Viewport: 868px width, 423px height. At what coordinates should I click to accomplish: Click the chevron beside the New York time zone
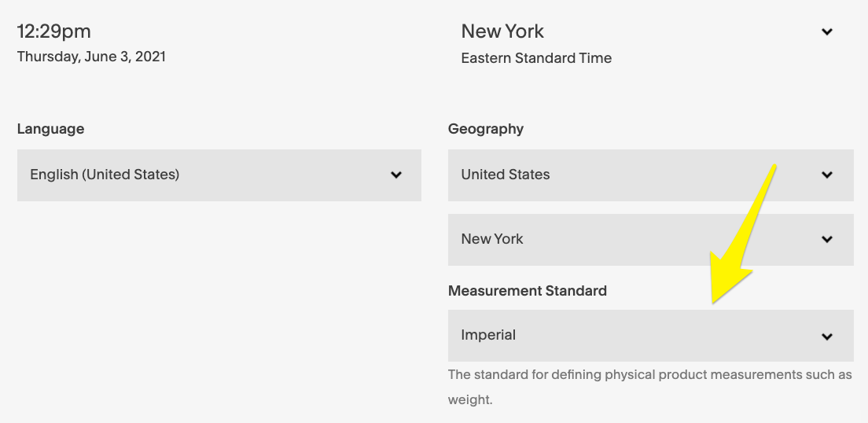pyautogui.click(x=826, y=32)
